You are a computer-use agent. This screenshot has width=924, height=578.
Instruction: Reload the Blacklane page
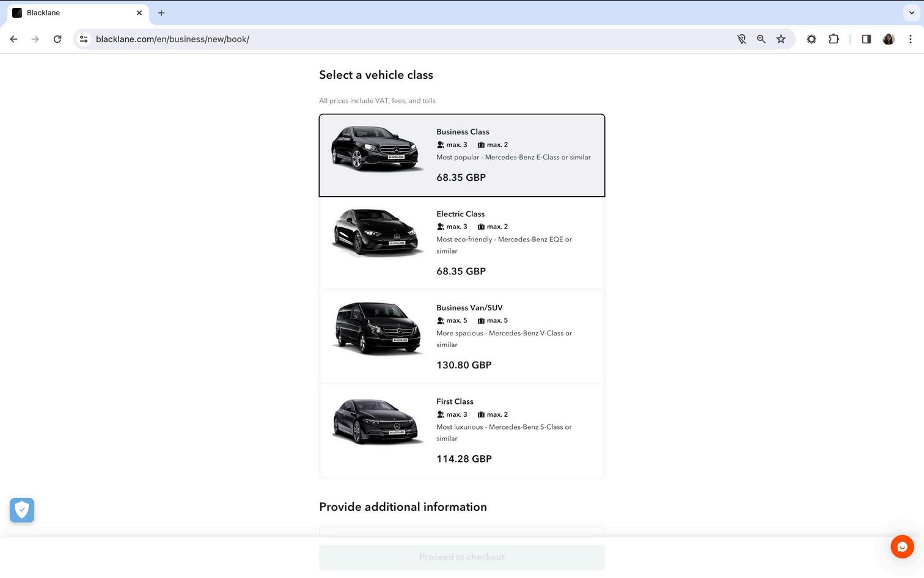click(57, 39)
